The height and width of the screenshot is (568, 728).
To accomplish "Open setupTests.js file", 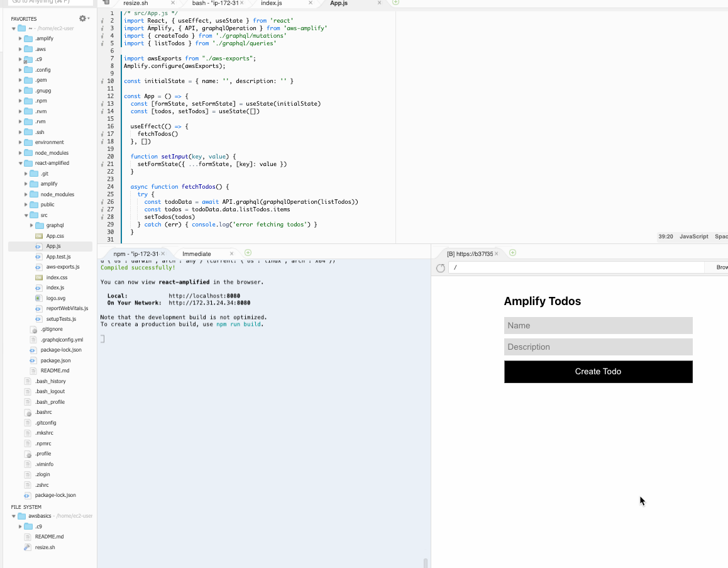I will click(x=61, y=319).
